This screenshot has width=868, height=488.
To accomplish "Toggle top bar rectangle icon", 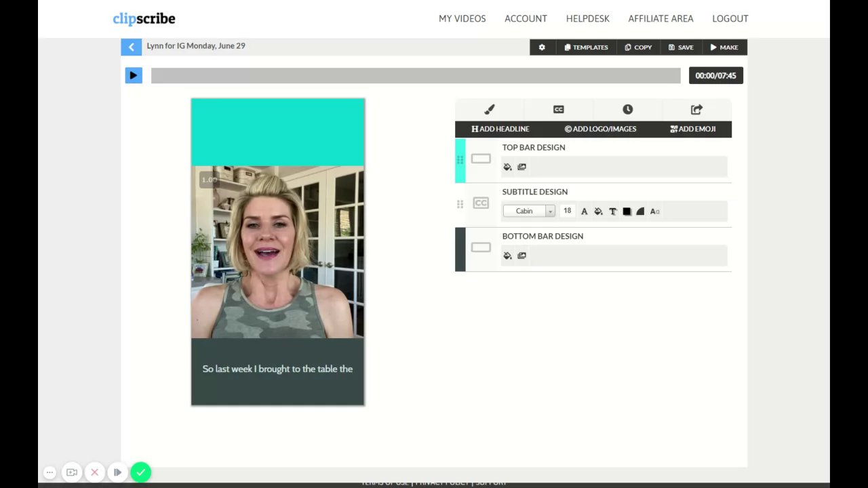I will coord(481,159).
